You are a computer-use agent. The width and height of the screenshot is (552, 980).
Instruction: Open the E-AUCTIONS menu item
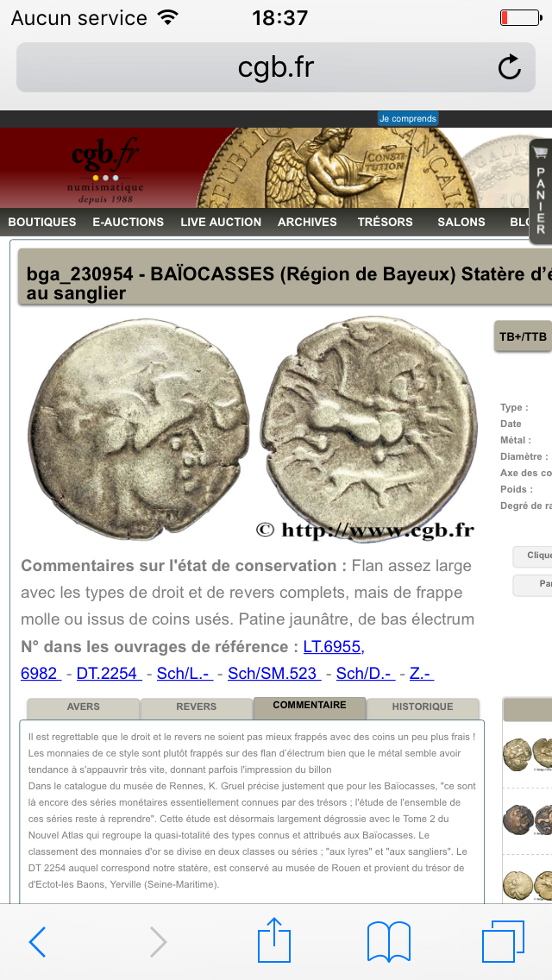pyautogui.click(x=129, y=222)
